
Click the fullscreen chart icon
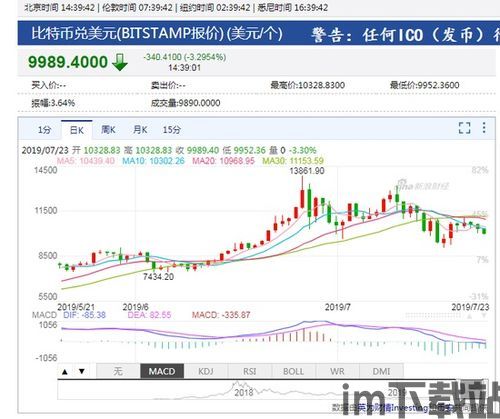[x=464, y=128]
